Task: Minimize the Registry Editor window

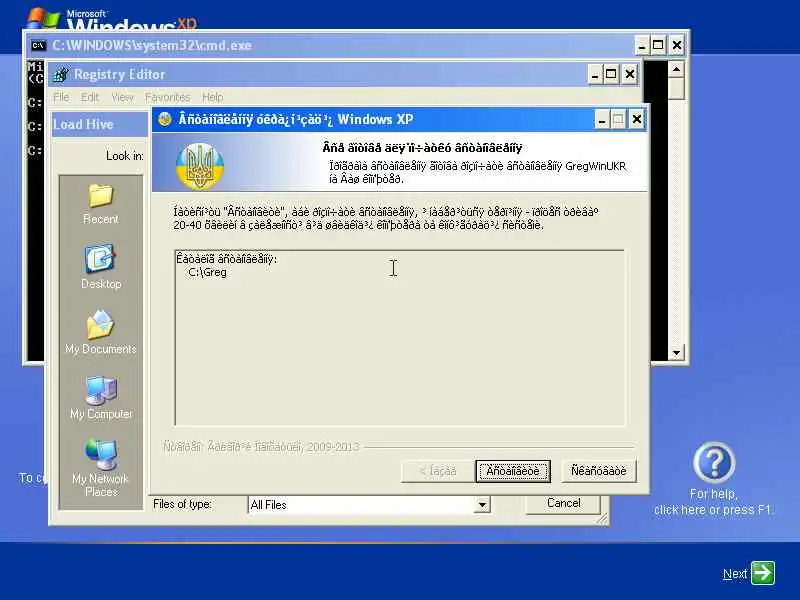Action: [x=594, y=74]
